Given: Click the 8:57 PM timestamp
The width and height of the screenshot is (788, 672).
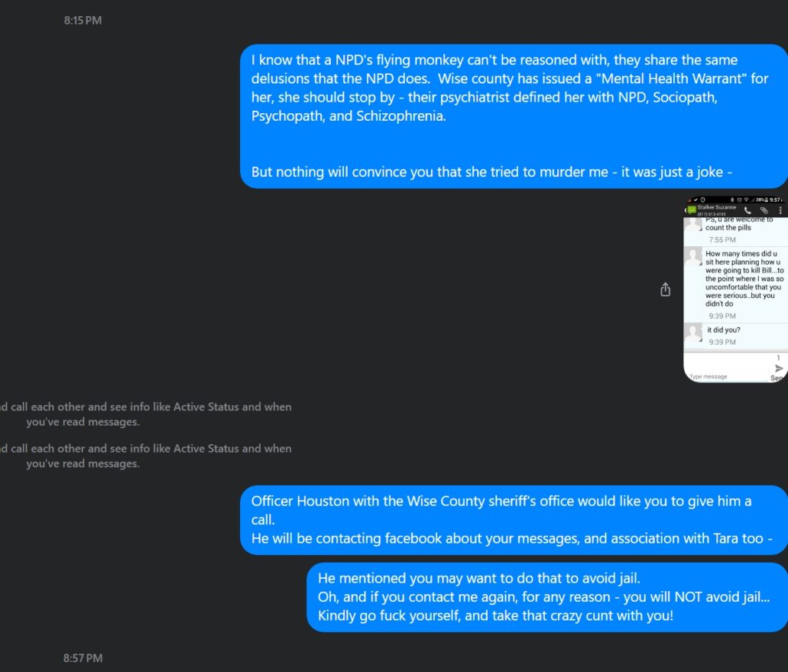Looking at the screenshot, I should 82,658.
